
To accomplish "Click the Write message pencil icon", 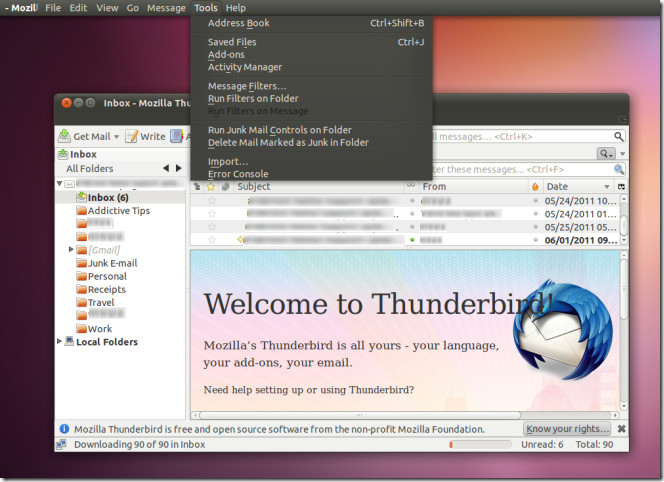I will [x=132, y=136].
